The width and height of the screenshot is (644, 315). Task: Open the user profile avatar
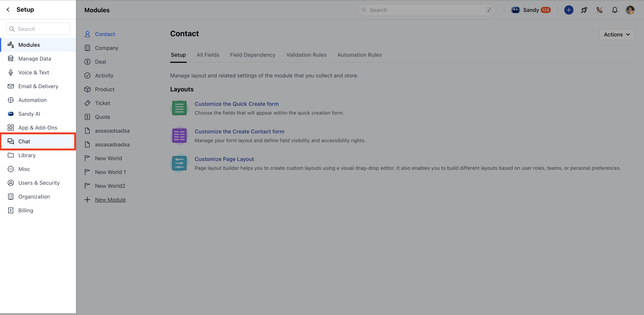point(630,10)
